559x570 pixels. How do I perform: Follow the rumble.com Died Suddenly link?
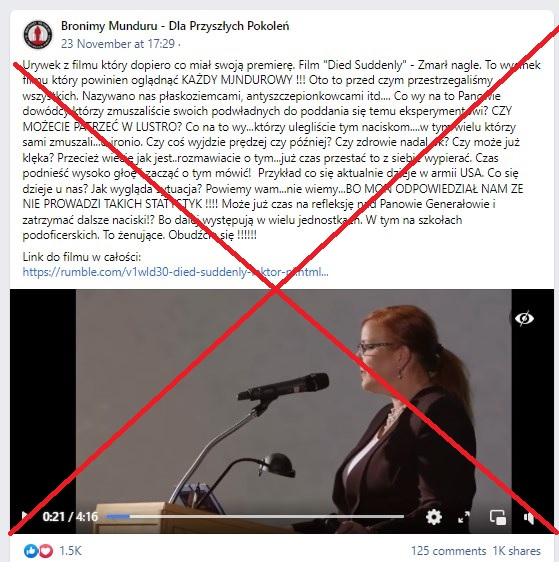(175, 272)
